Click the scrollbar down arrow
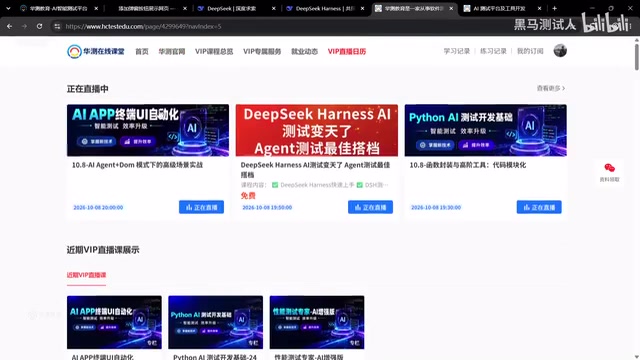Screen dimensions: 640x360 636,357
